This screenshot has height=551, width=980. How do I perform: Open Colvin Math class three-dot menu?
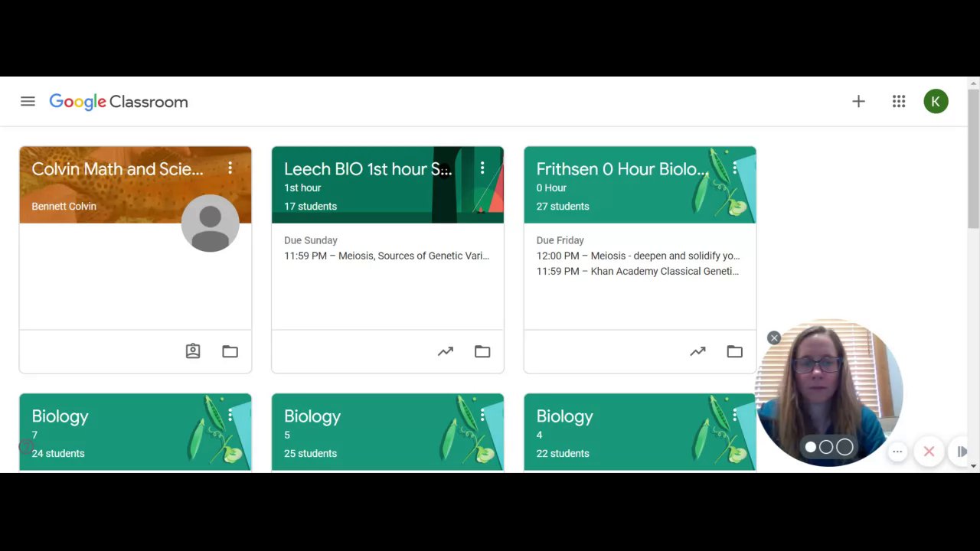coord(230,168)
